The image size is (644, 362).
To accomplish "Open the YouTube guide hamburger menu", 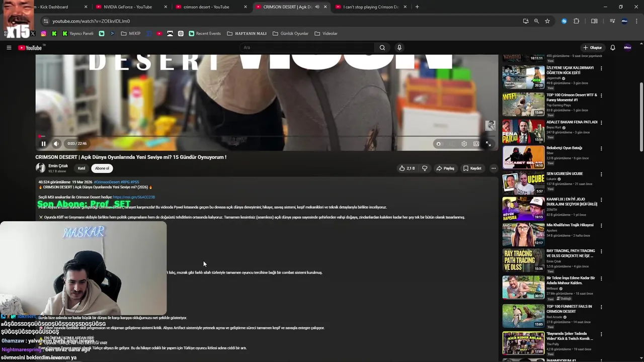I will coord(9,48).
